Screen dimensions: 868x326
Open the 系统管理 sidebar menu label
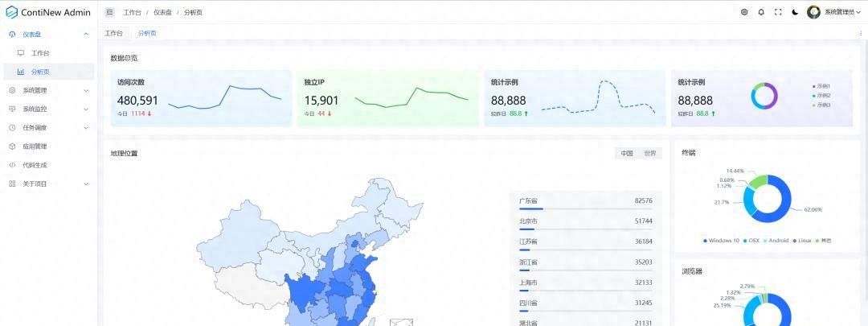[x=35, y=90]
